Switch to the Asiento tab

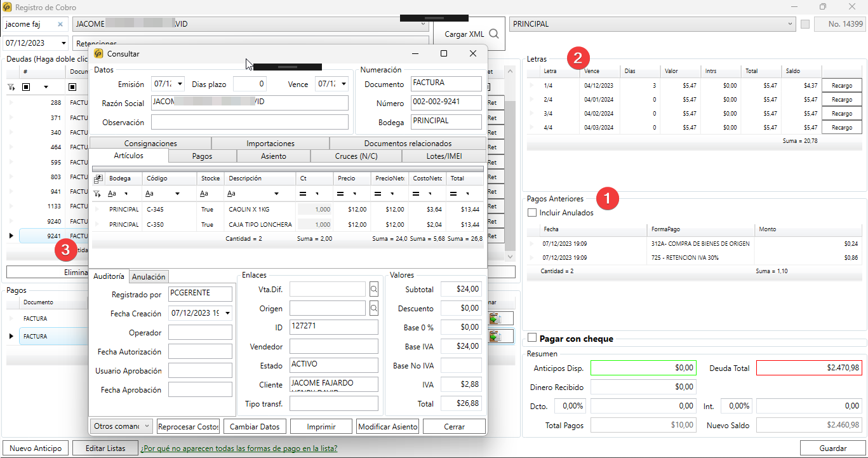[274, 156]
